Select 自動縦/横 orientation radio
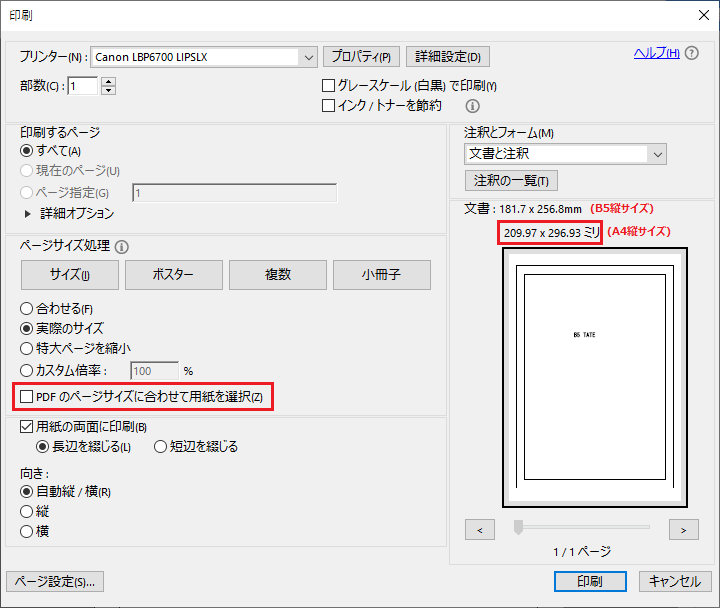The width and height of the screenshot is (720, 608). point(27,492)
